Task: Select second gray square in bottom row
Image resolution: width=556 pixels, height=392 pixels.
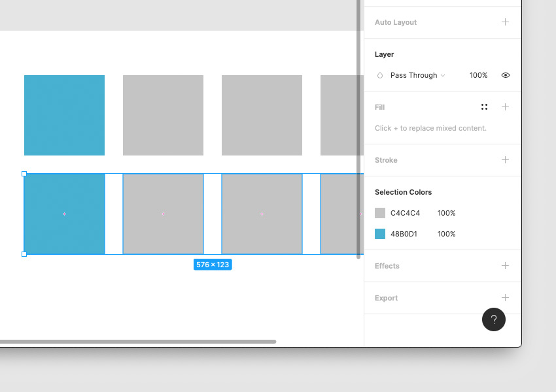Action: coord(163,214)
